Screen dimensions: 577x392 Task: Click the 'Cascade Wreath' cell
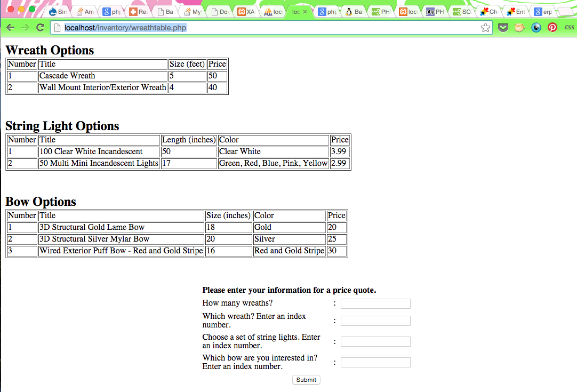coord(103,76)
